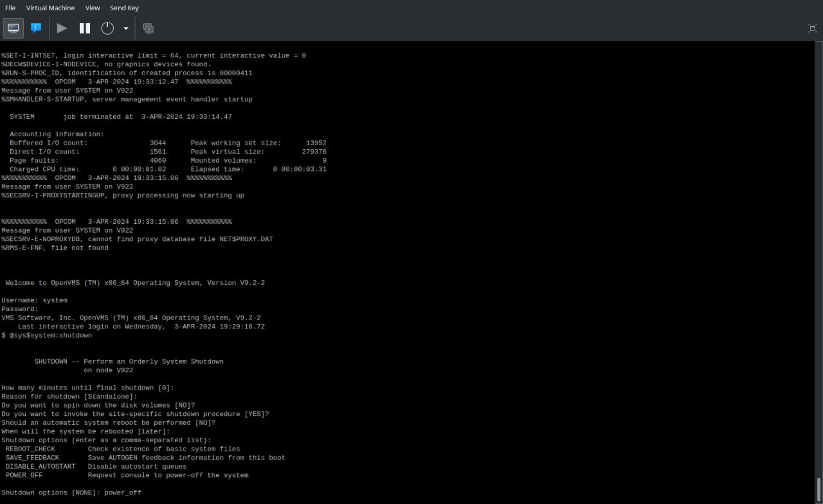
Task: Click the 'Accounting information:' heading
Action: [57, 134]
